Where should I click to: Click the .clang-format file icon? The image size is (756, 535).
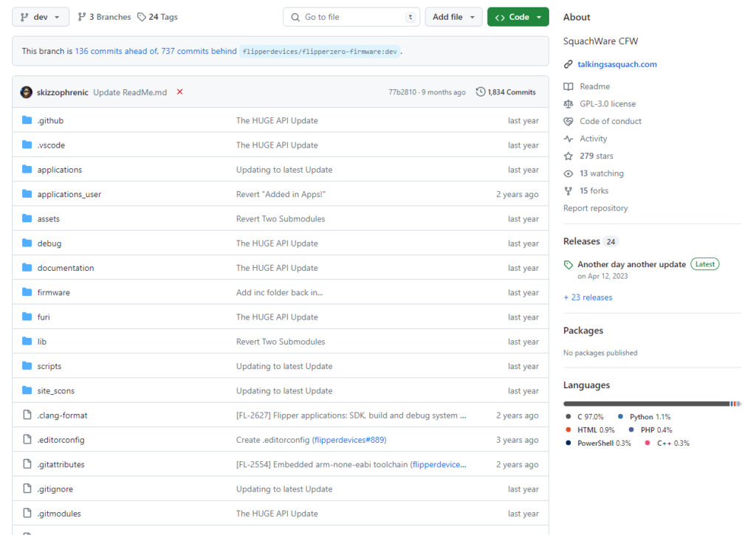(27, 415)
